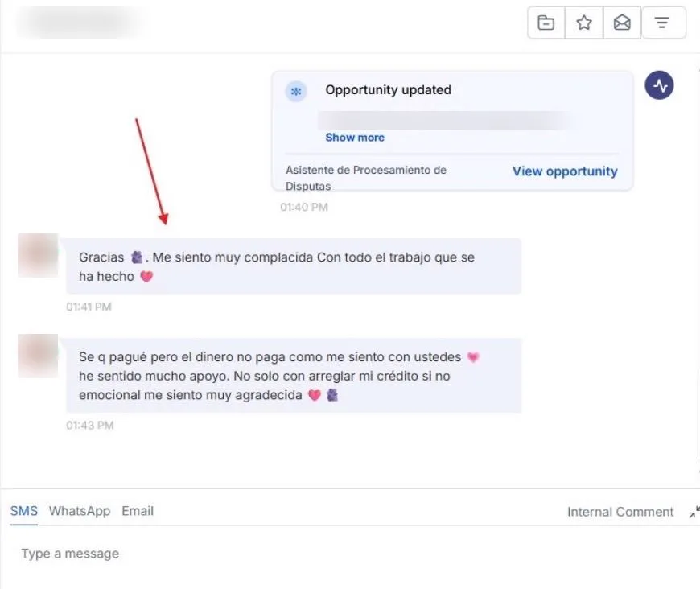The image size is (700, 589).
Task: Click the 01:41 PM timestamp
Action: pos(89,307)
